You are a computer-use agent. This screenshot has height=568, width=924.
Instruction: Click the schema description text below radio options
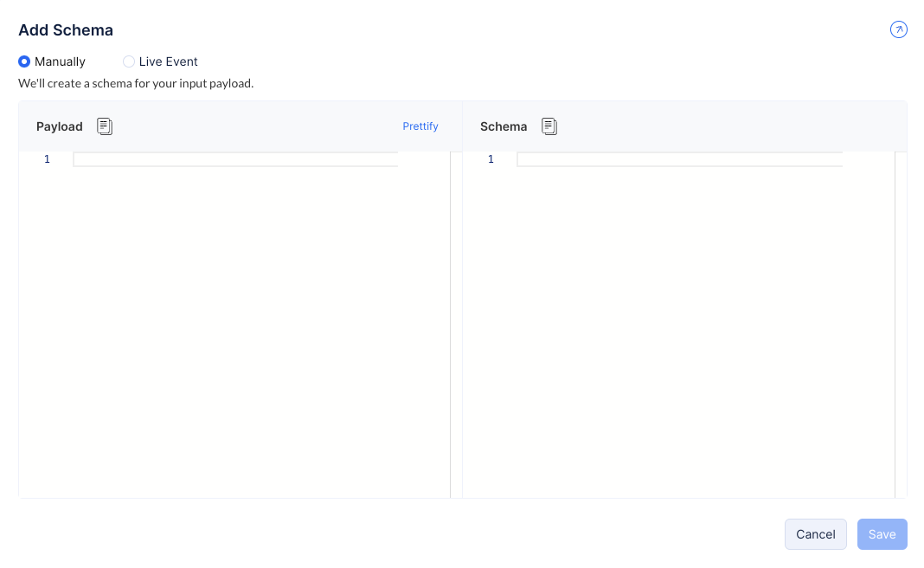(x=136, y=84)
